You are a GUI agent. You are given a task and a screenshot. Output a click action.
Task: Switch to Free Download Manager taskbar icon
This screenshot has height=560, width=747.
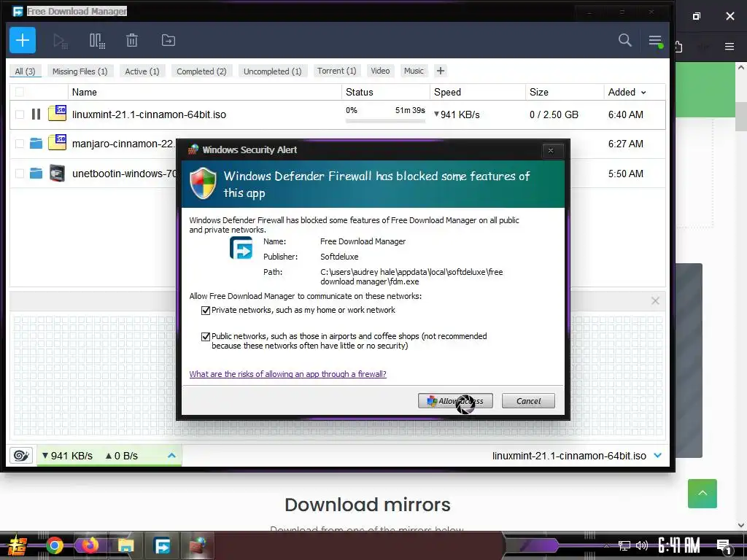163,545
